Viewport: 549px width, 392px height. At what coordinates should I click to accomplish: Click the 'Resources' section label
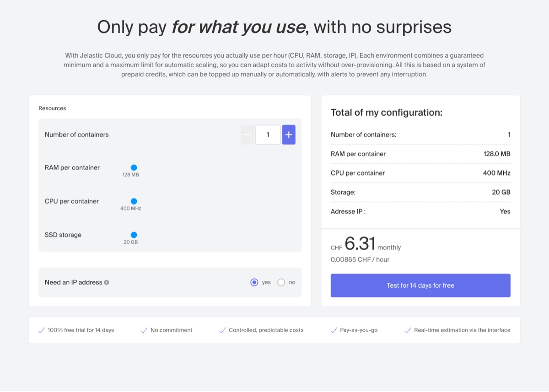(52, 108)
